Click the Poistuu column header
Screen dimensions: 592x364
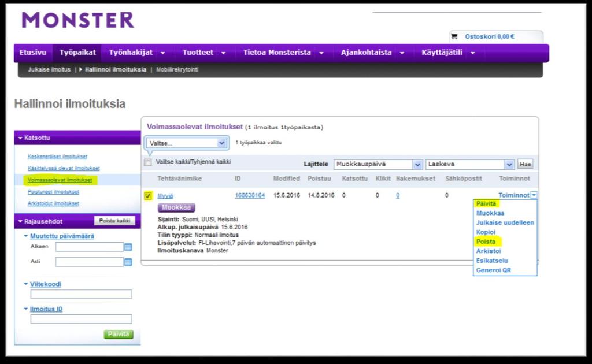pyautogui.click(x=319, y=179)
